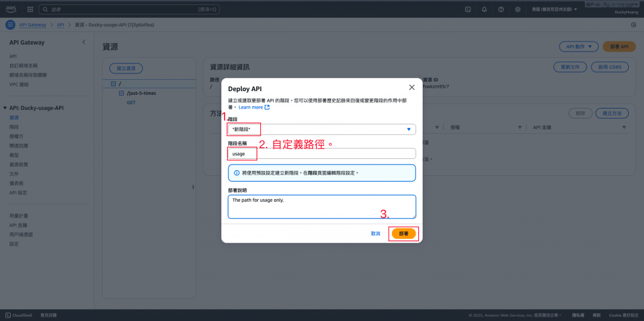Close the Deploy API dialog
644x321 pixels.
pyautogui.click(x=411, y=88)
